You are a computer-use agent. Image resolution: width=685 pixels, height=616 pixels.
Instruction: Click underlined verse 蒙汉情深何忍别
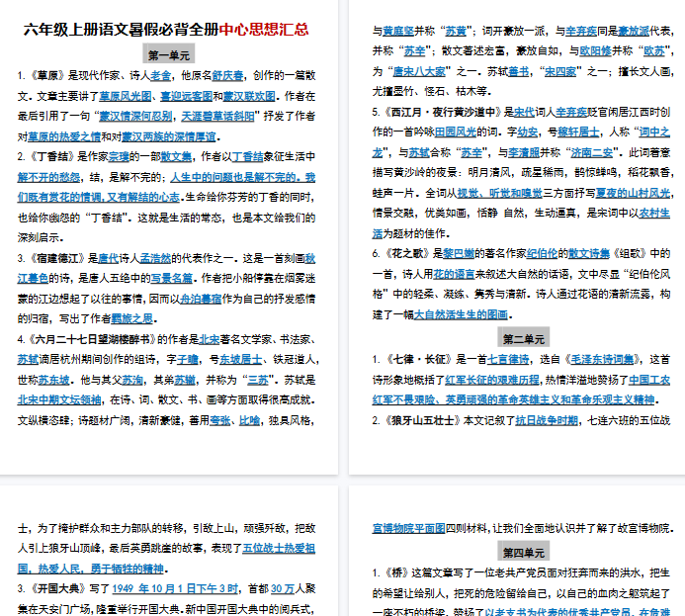135,117
